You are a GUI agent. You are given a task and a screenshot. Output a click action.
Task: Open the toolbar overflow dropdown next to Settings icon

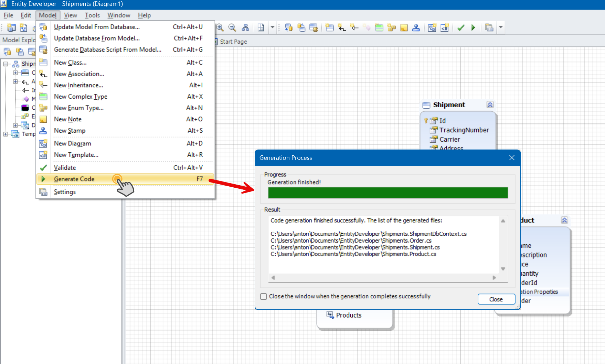(x=501, y=27)
